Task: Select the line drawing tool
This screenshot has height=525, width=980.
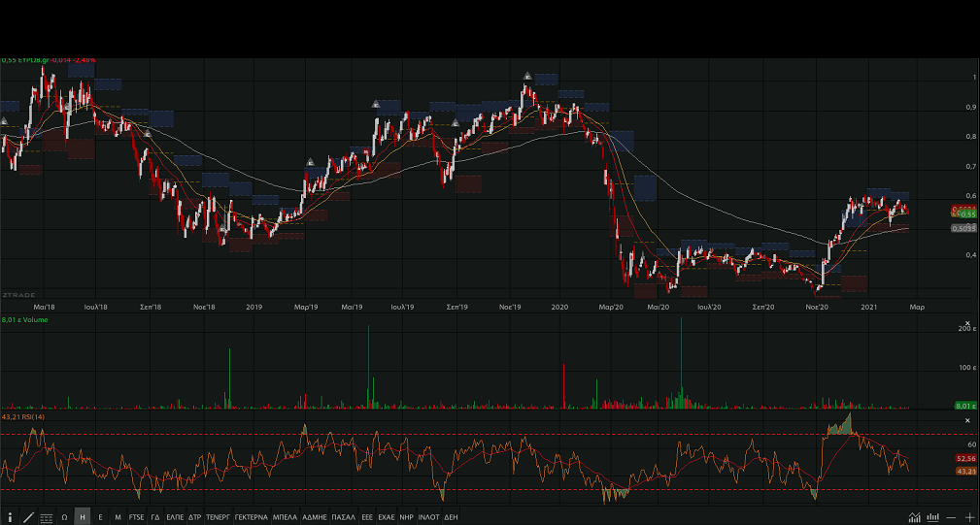Action: click(28, 517)
